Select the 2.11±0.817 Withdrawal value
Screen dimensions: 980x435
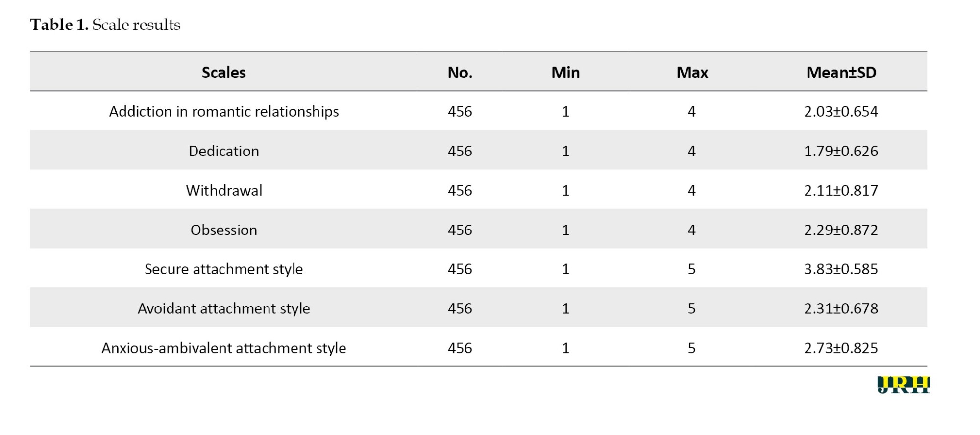841,190
